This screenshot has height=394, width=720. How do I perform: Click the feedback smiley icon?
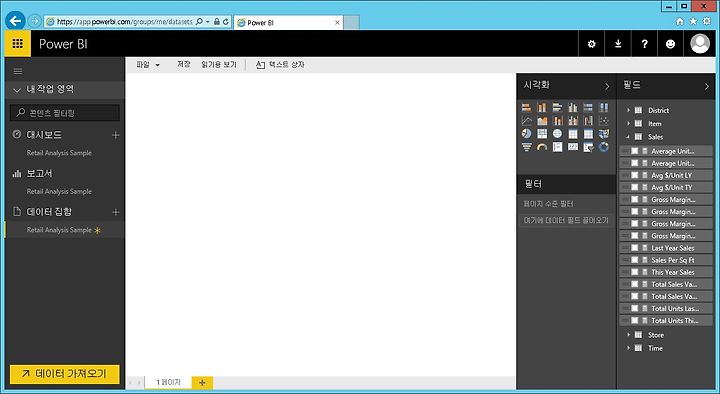(670, 44)
